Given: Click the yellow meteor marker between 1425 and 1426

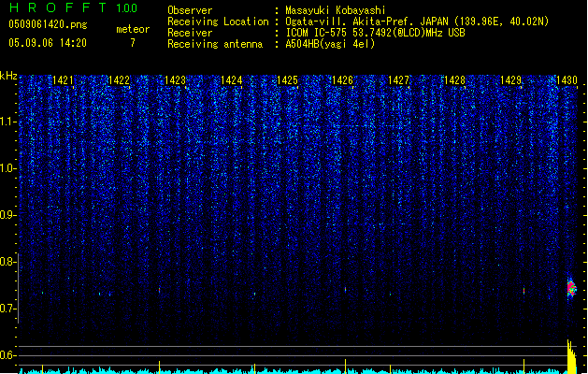Looking at the screenshot, I should (345, 367).
